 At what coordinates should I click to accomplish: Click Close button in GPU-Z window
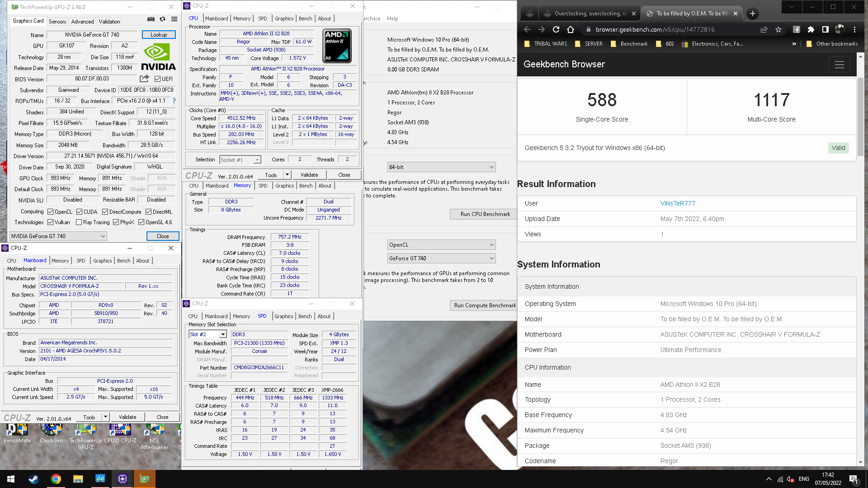coord(163,236)
